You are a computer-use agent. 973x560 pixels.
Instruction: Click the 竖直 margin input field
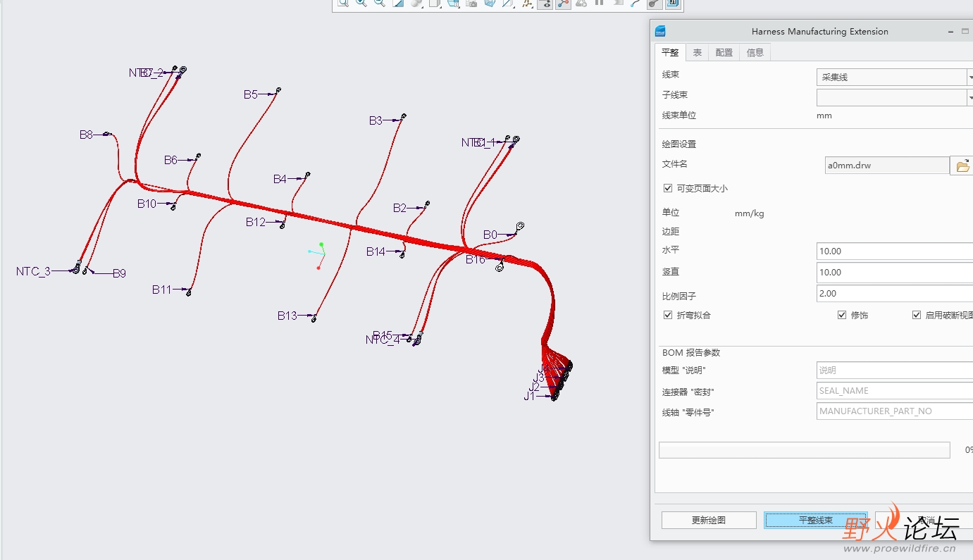(895, 272)
